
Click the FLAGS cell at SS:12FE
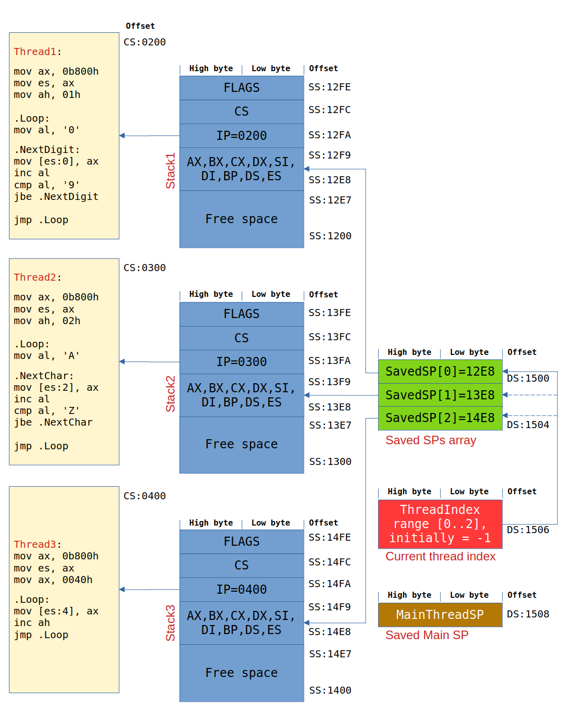242,88
